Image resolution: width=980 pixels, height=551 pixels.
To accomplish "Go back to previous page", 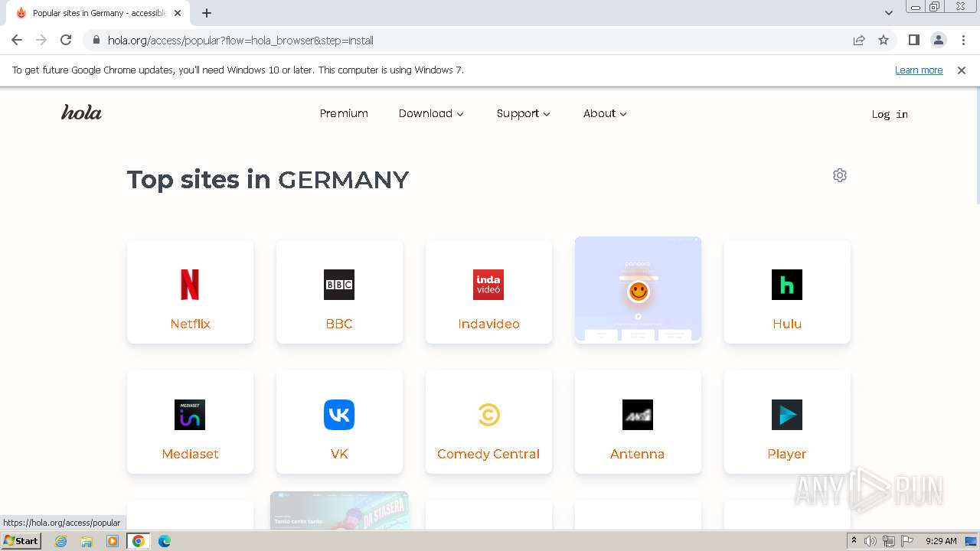I will pyautogui.click(x=17, y=40).
